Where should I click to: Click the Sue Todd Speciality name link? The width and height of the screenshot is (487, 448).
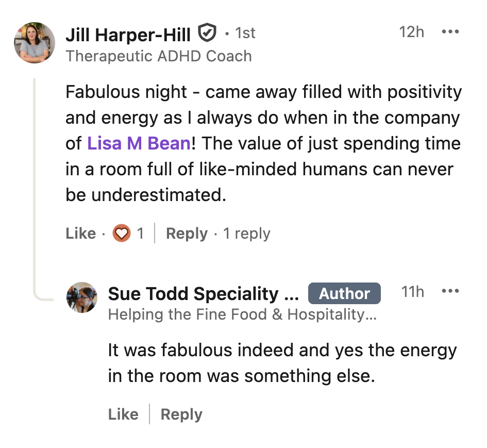[203, 294]
